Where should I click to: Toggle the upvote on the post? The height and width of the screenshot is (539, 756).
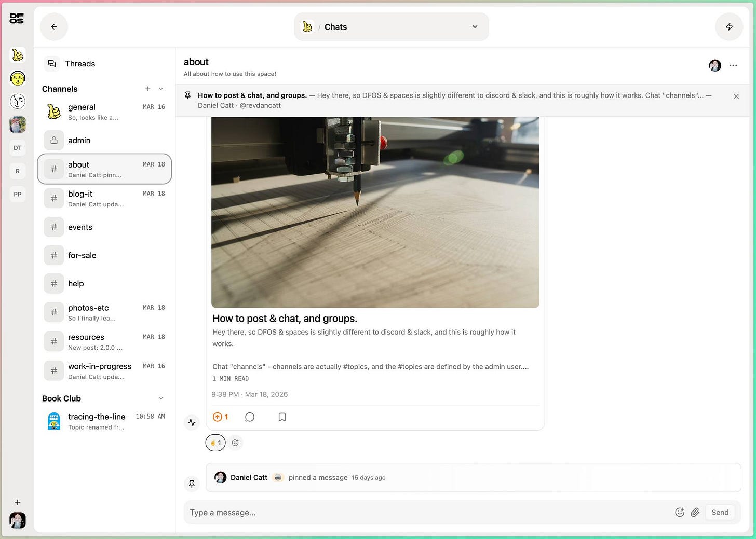coord(221,417)
